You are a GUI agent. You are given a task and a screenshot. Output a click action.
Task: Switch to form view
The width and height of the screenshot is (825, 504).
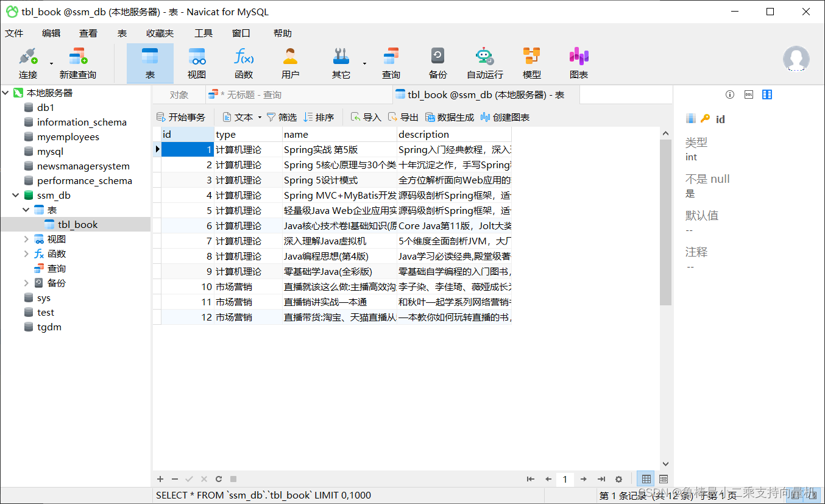664,479
